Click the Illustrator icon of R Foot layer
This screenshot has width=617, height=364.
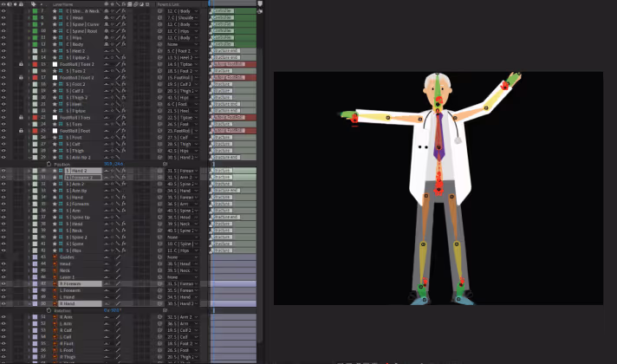pos(55,343)
